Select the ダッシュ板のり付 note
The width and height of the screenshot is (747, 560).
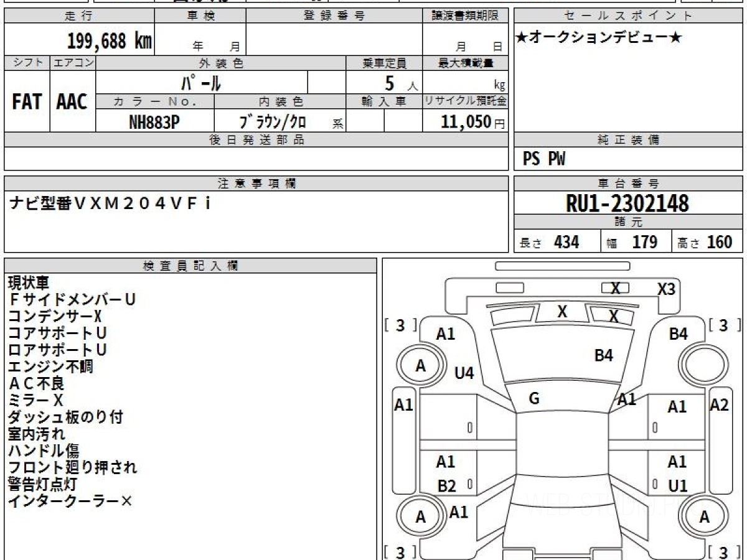click(65, 417)
